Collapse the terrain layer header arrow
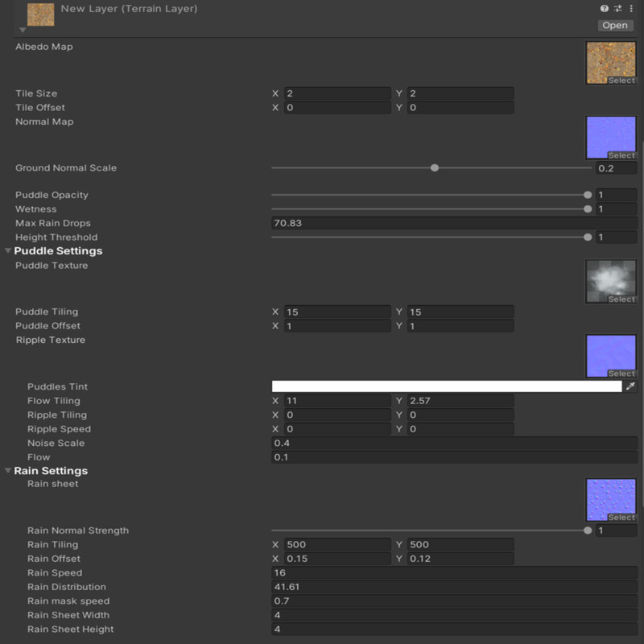This screenshot has height=644, width=644. click(23, 30)
